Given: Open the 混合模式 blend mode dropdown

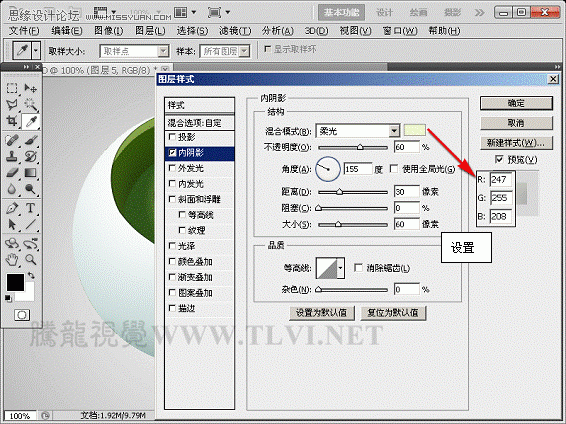Looking at the screenshot, I should pos(394,131).
